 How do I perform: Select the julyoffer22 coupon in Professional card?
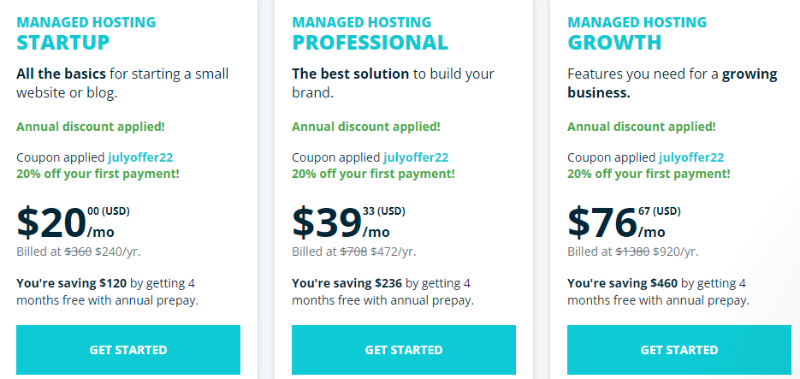tap(416, 158)
